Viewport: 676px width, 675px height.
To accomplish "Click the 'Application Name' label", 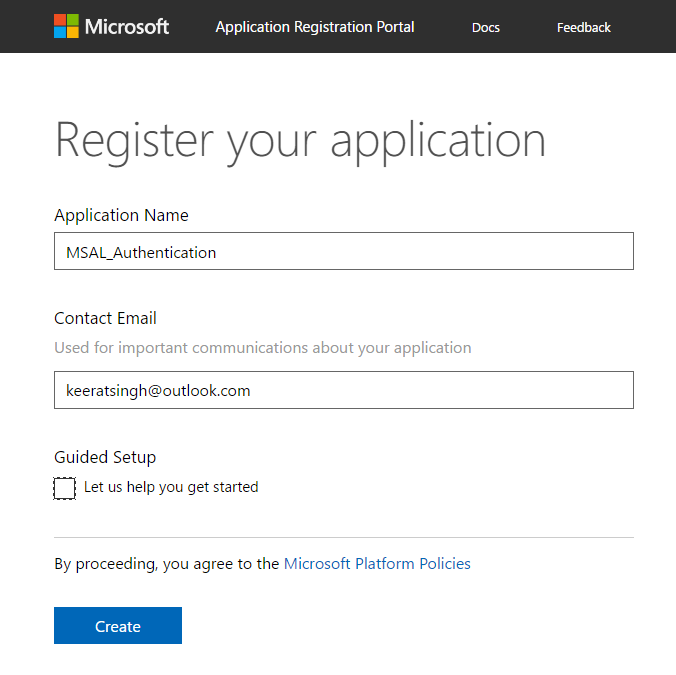I will [x=121, y=215].
